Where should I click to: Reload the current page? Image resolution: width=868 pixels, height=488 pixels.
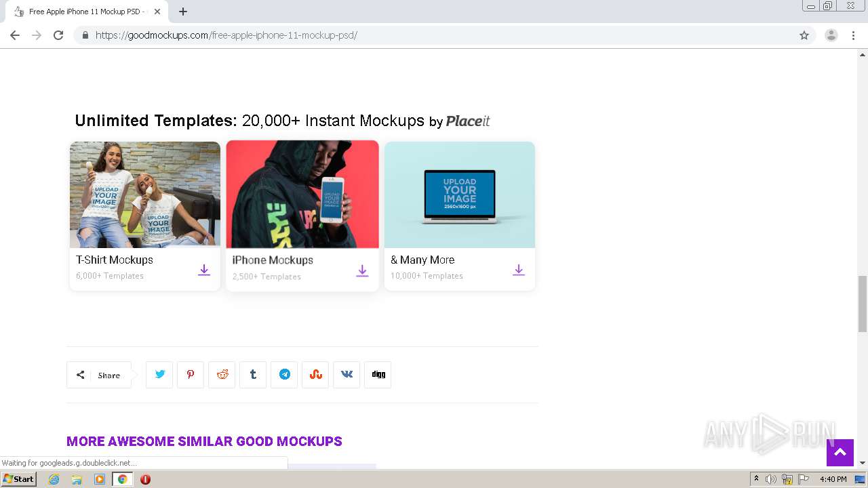[x=58, y=35]
